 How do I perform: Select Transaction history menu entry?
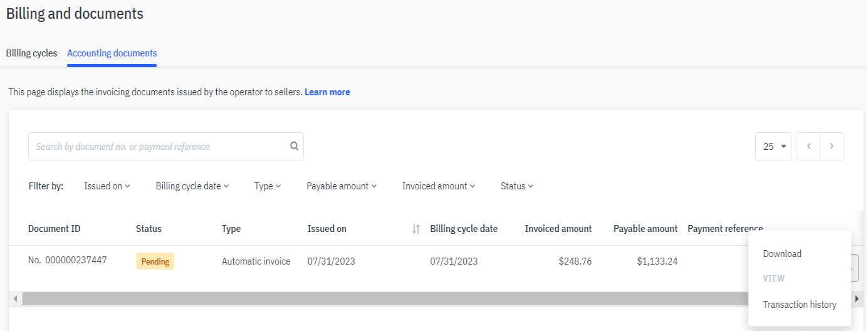pyautogui.click(x=800, y=305)
